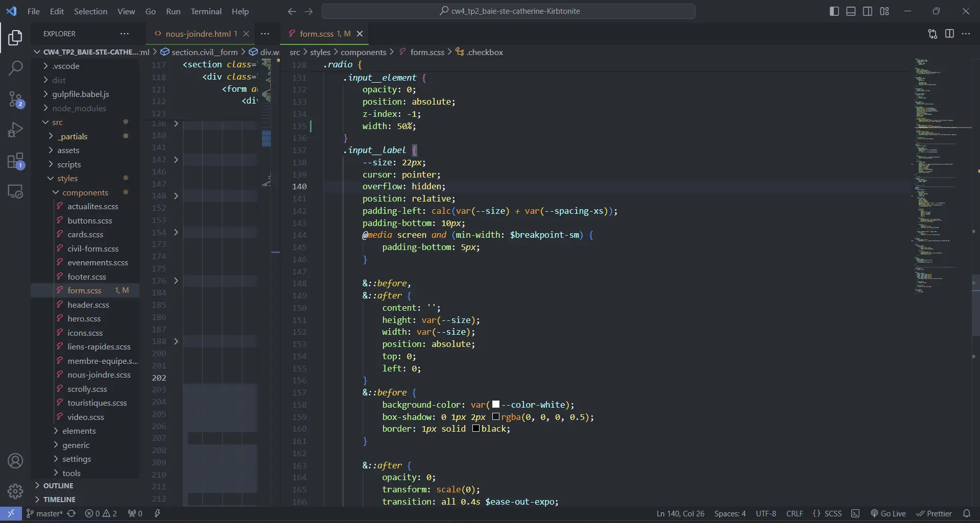Open the Explorer view in activity bar
The image size is (980, 523).
[x=15, y=38]
